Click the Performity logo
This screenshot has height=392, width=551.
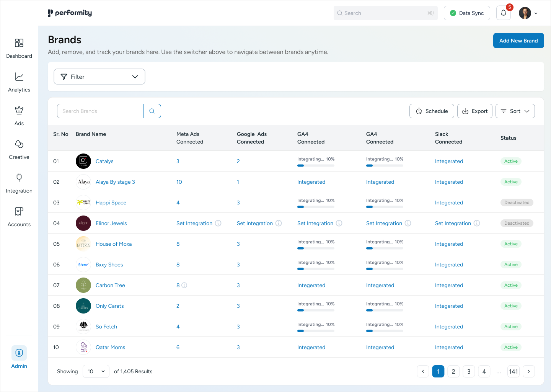(x=70, y=13)
